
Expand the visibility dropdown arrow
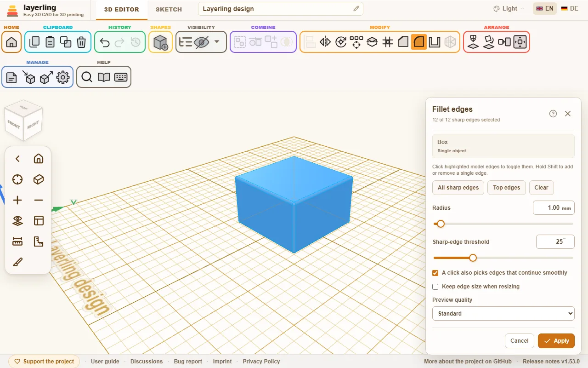(217, 42)
